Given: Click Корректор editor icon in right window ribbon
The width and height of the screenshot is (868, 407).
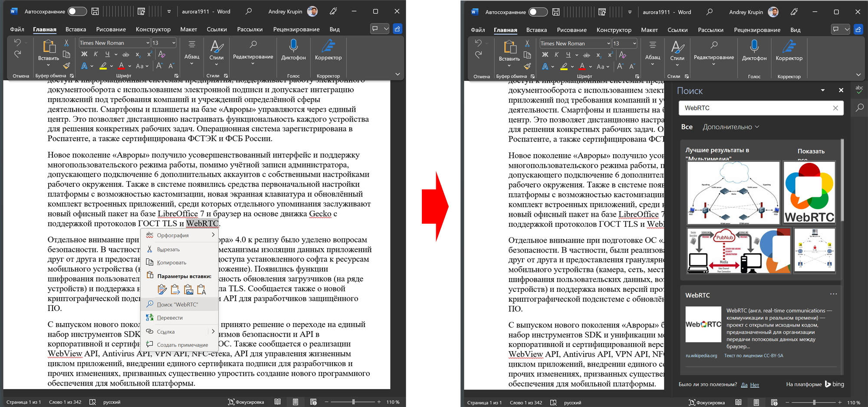Looking at the screenshot, I should click(x=789, y=50).
